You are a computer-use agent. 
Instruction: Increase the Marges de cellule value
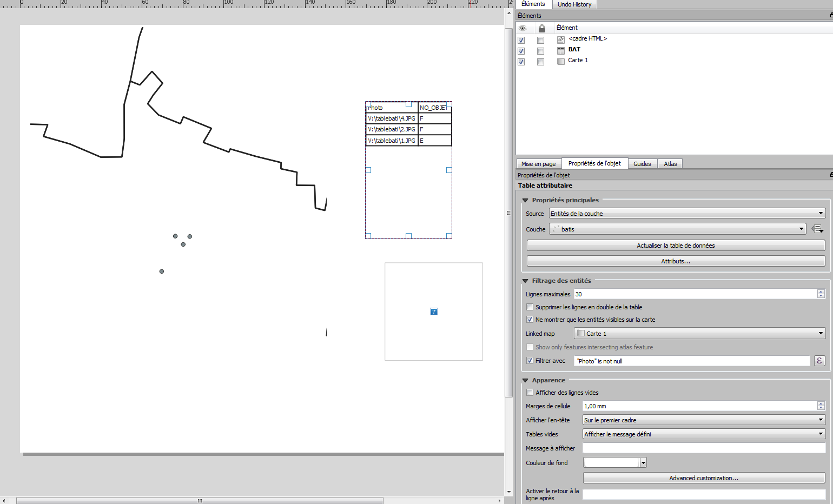pos(821,404)
